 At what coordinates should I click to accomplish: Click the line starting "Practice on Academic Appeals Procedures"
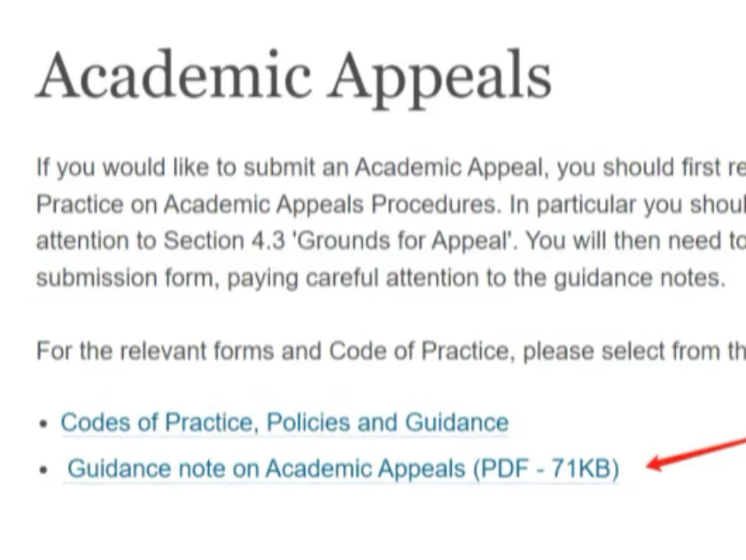click(x=391, y=205)
